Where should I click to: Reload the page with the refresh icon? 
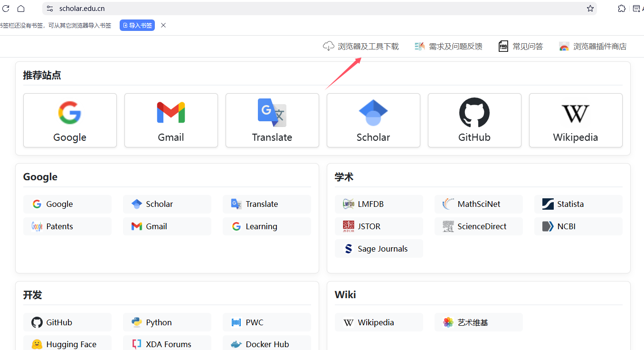coord(6,9)
